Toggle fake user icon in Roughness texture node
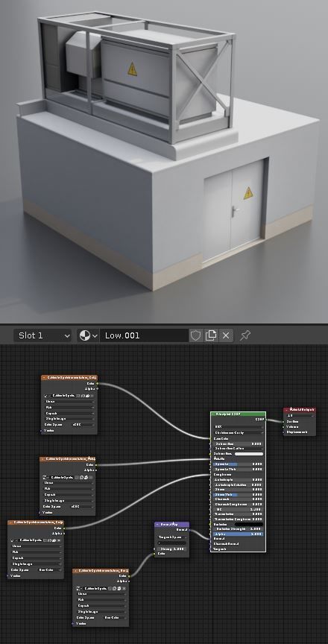The image size is (328, 644). pos(45,540)
